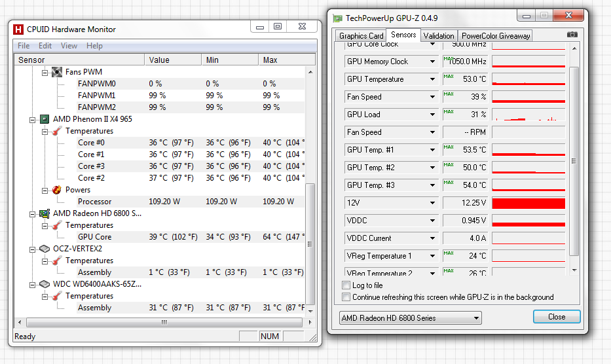Switch to the Graphics Card tab
This screenshot has height=364, width=611.
click(x=361, y=36)
